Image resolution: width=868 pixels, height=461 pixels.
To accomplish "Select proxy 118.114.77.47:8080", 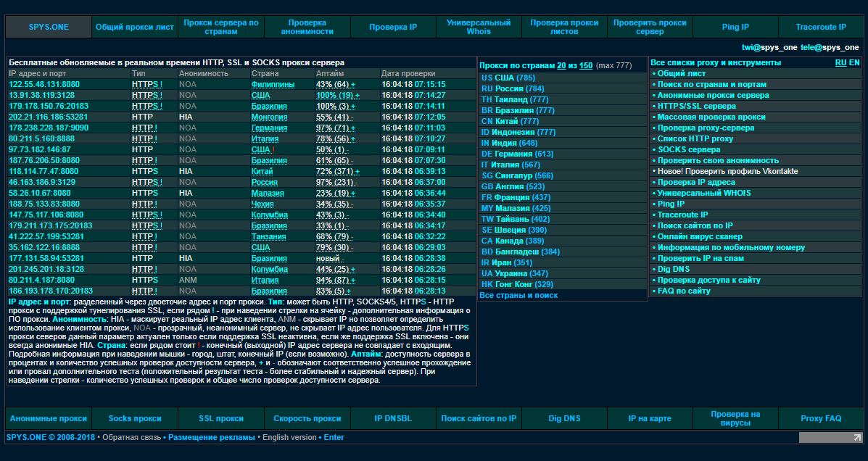I will click(44, 172).
